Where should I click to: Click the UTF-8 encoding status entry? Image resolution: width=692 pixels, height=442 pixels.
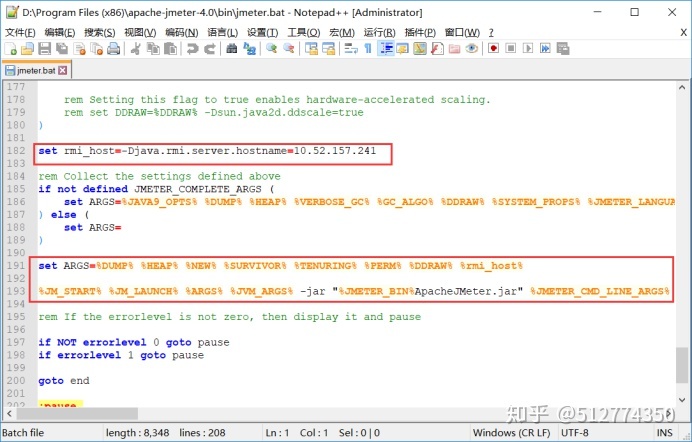575,433
